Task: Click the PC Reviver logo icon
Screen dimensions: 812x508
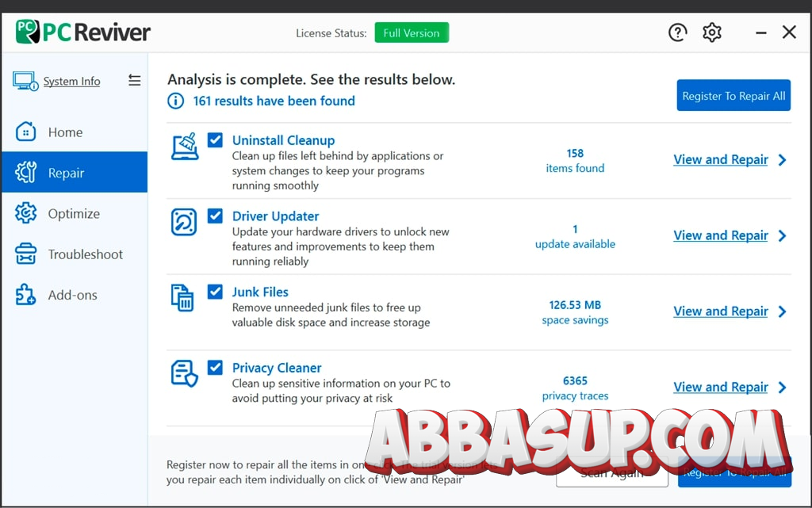Action: click(x=28, y=32)
